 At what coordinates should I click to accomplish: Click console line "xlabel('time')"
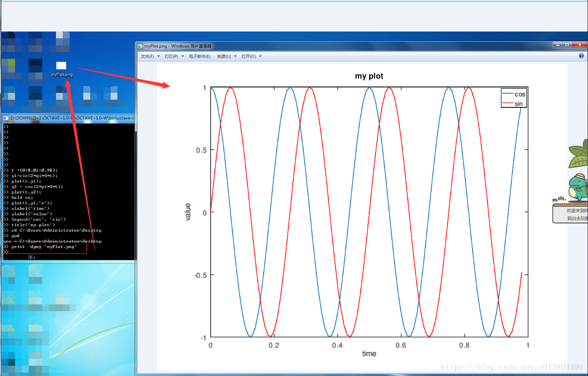coord(30,208)
